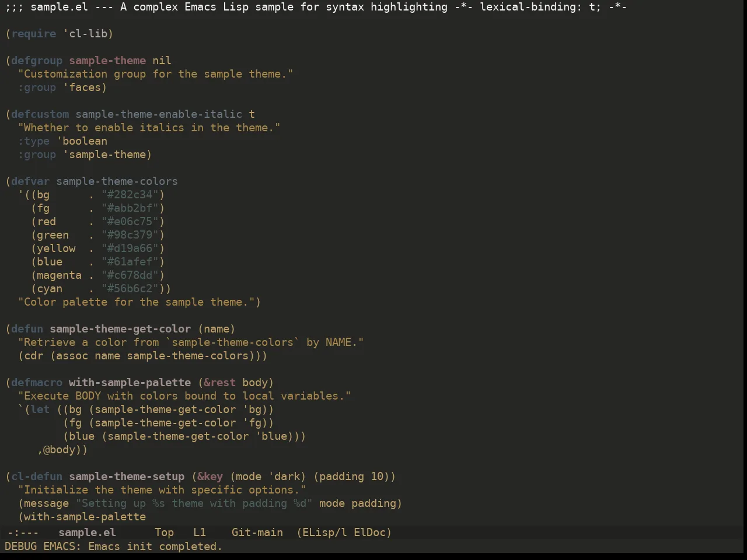
Task: Click the :type keyword
Action: point(34,141)
